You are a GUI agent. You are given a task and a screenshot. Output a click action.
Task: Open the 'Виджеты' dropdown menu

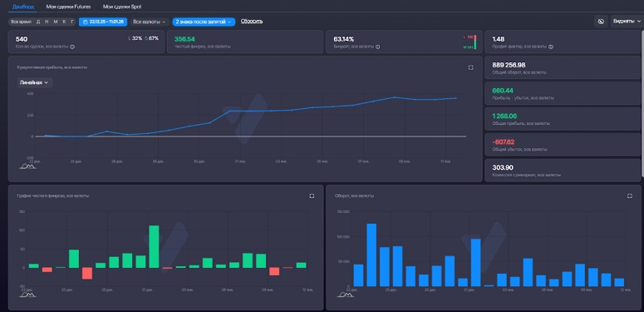point(627,22)
